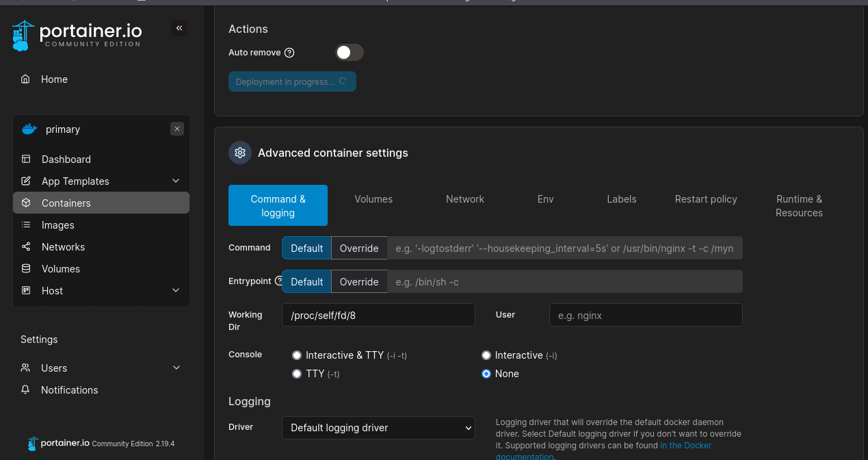This screenshot has height=460, width=868.
Task: Set Entrypoint to Default
Action: coord(306,281)
